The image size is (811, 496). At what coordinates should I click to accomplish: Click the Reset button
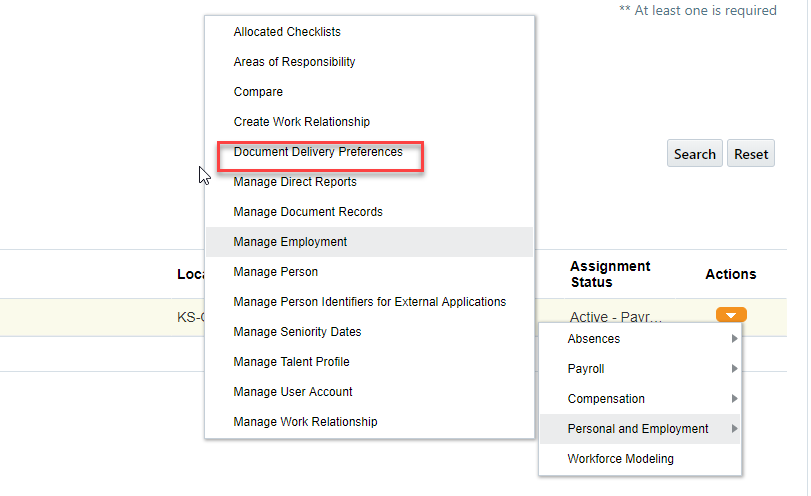click(751, 154)
